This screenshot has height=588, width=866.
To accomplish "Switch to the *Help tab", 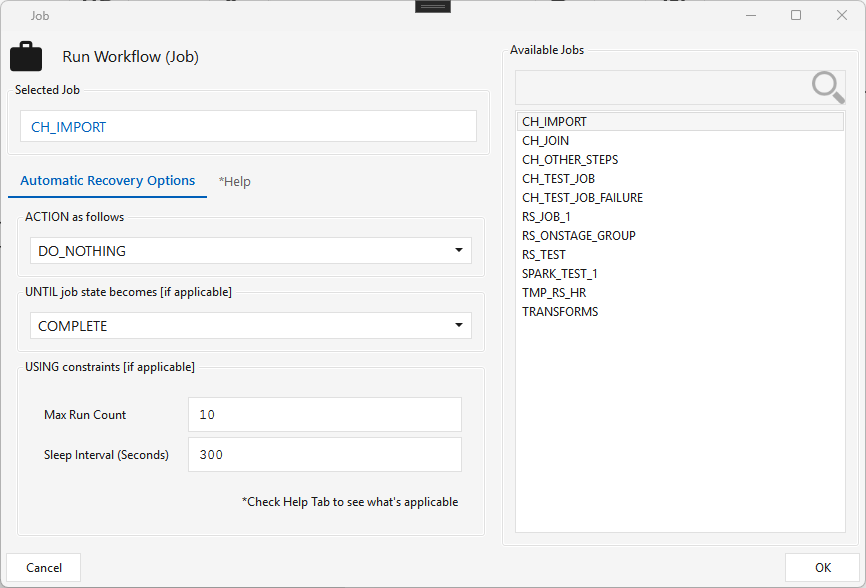I will [x=234, y=182].
